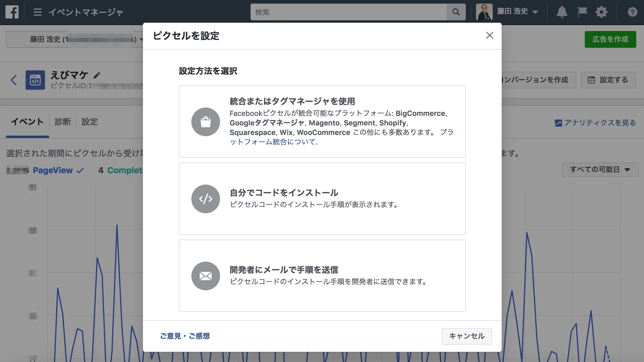Screen dimensions: 644x362
Task: Select 開発者にメールで手順を送信 option
Action: (x=322, y=276)
